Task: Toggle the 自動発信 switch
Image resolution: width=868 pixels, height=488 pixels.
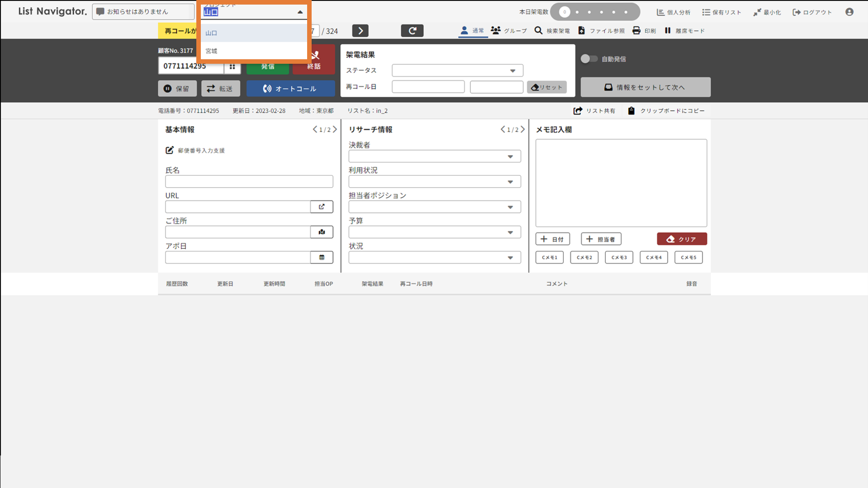Action: click(588, 59)
